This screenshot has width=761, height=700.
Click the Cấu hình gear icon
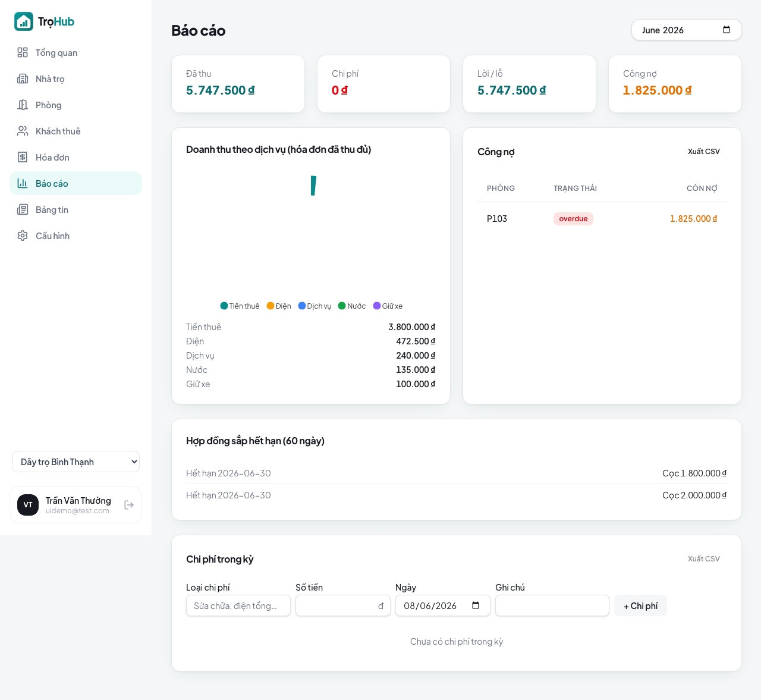pyautogui.click(x=23, y=236)
